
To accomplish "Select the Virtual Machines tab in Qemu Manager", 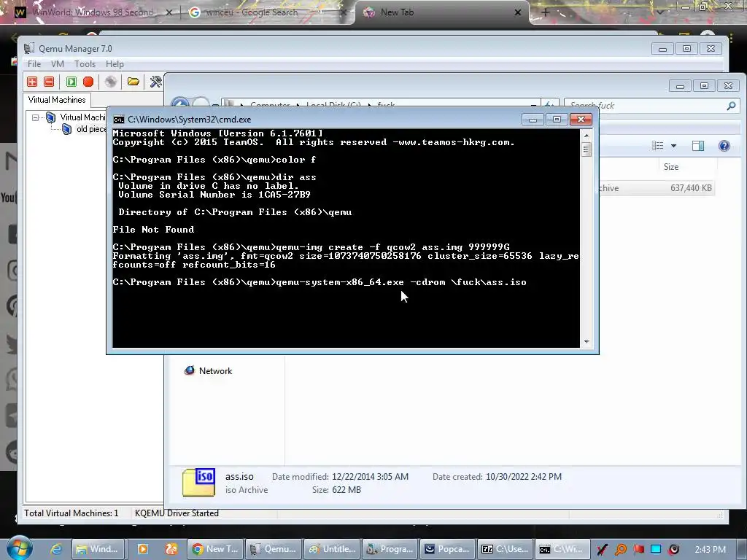I will (57, 99).
